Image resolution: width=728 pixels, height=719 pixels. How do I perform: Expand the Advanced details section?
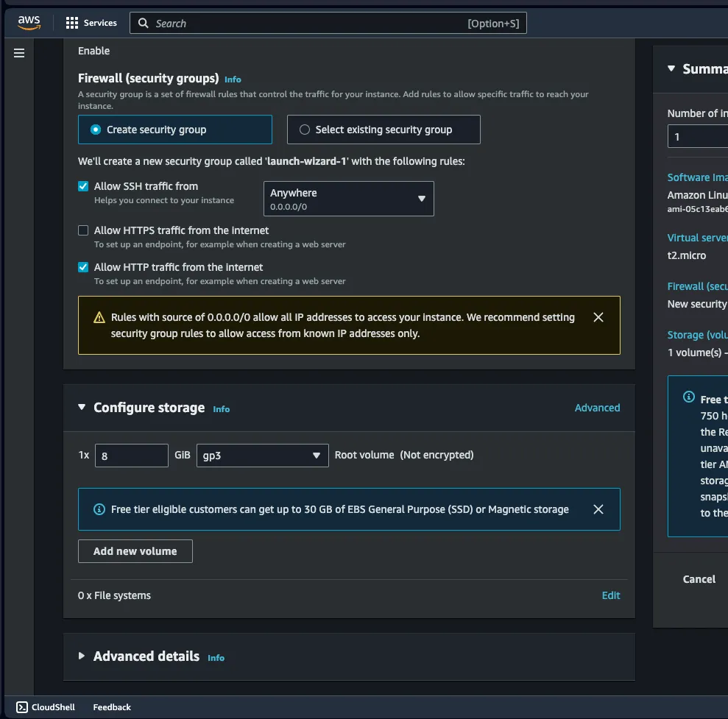pos(82,656)
